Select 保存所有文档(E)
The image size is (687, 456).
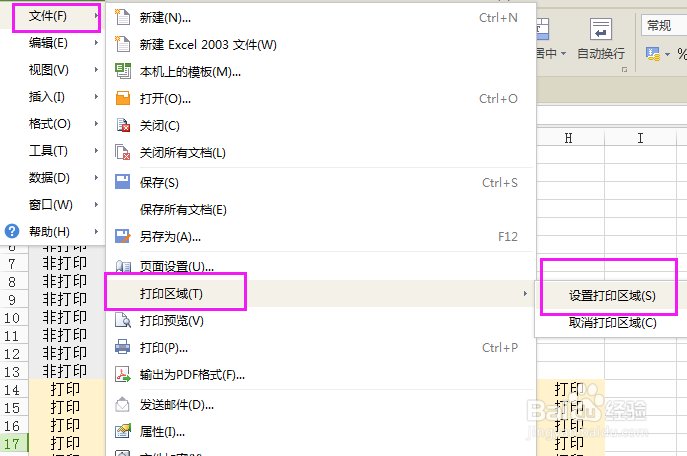pos(321,209)
